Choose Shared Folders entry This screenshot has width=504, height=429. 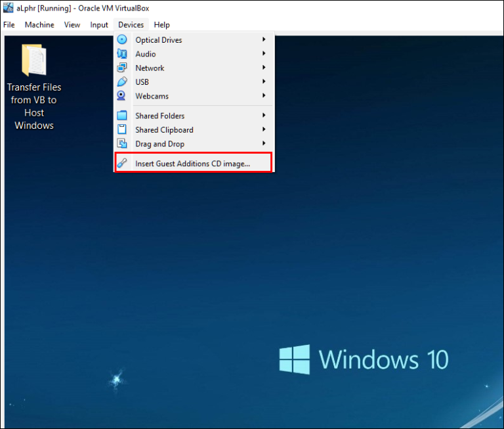(194, 116)
